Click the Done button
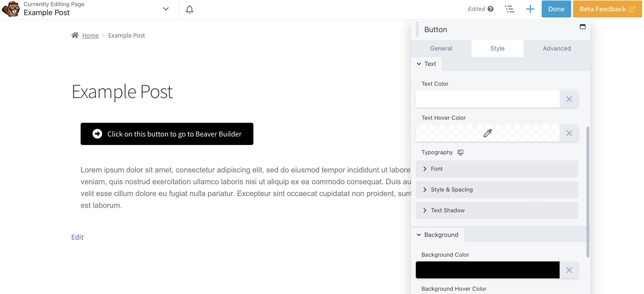The height and width of the screenshot is (294, 644). coord(556,9)
